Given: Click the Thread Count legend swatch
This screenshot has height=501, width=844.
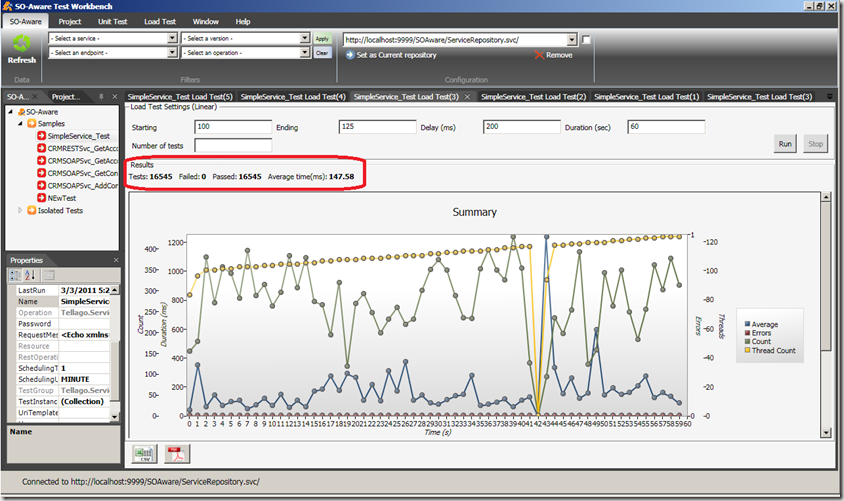Looking at the screenshot, I should [x=747, y=350].
